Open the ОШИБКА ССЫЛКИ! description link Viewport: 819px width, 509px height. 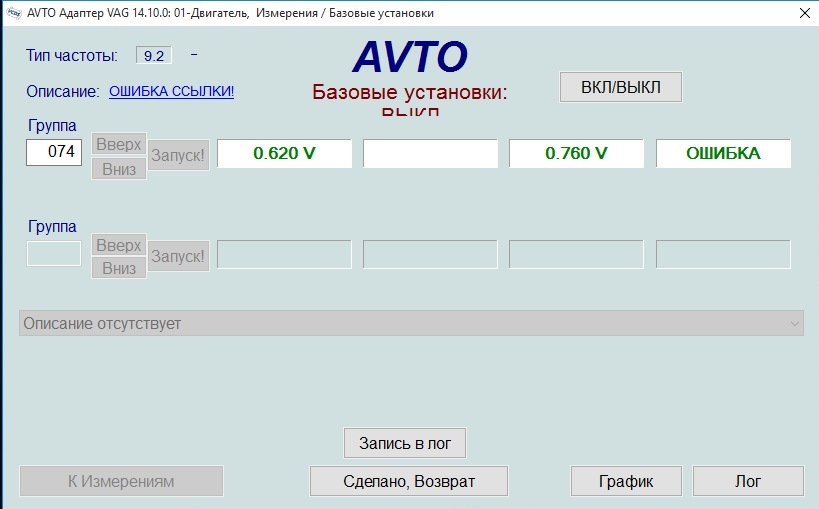point(171,91)
